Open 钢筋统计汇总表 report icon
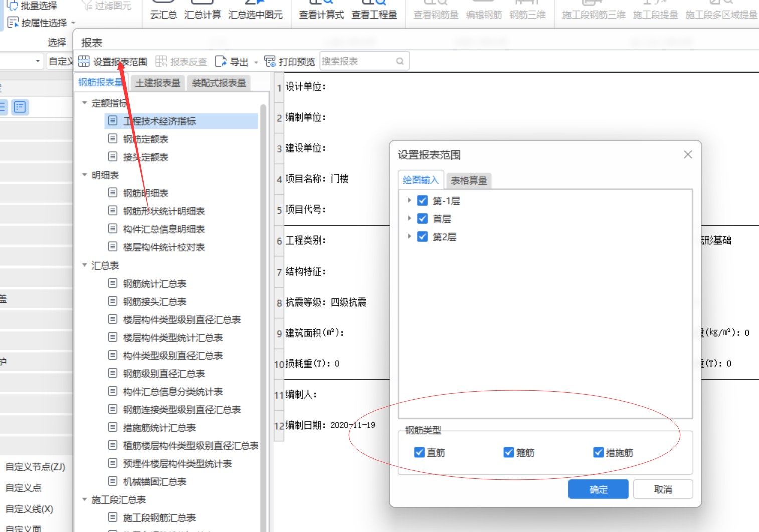This screenshot has width=759, height=532. tap(113, 283)
